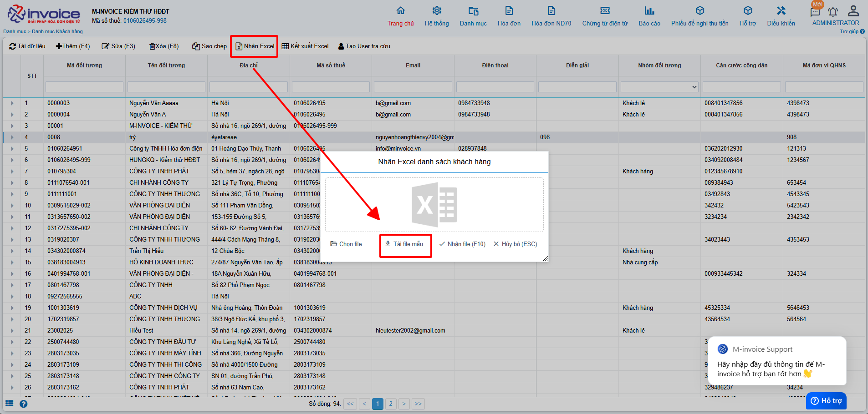This screenshot has height=414, width=868.
Task: Click Chọn file in the dialog
Action: tap(346, 244)
